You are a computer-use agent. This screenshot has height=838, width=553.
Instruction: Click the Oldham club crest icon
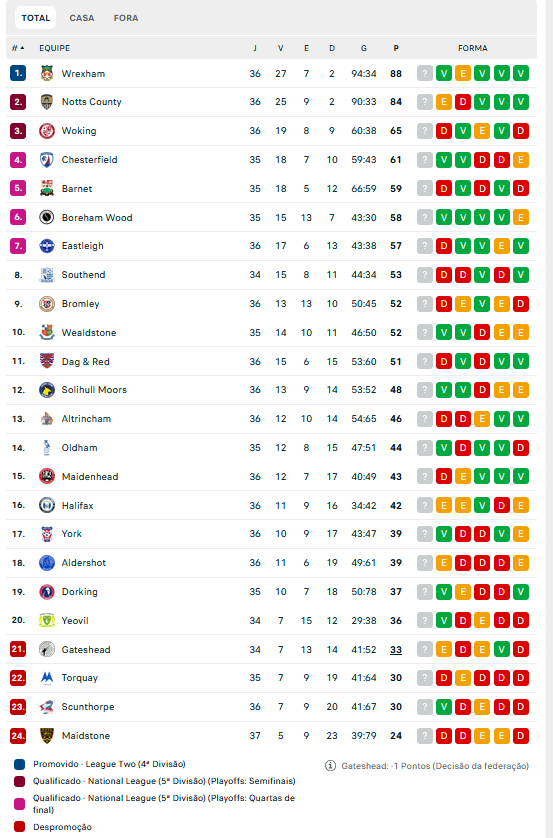(47, 447)
